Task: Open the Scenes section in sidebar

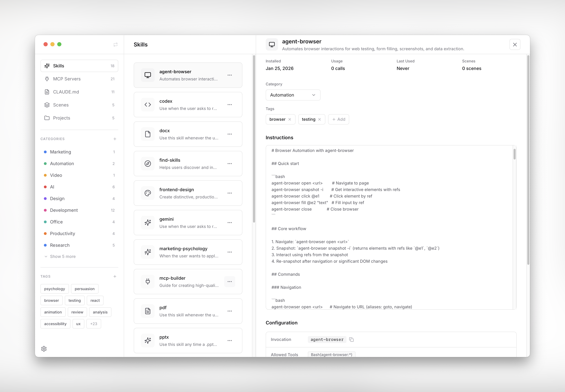Action: [x=61, y=105]
